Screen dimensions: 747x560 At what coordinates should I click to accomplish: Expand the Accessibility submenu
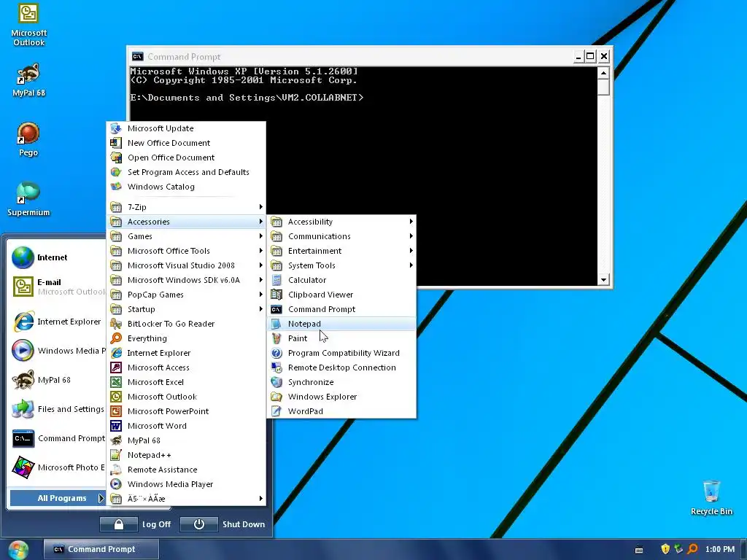[341, 222]
